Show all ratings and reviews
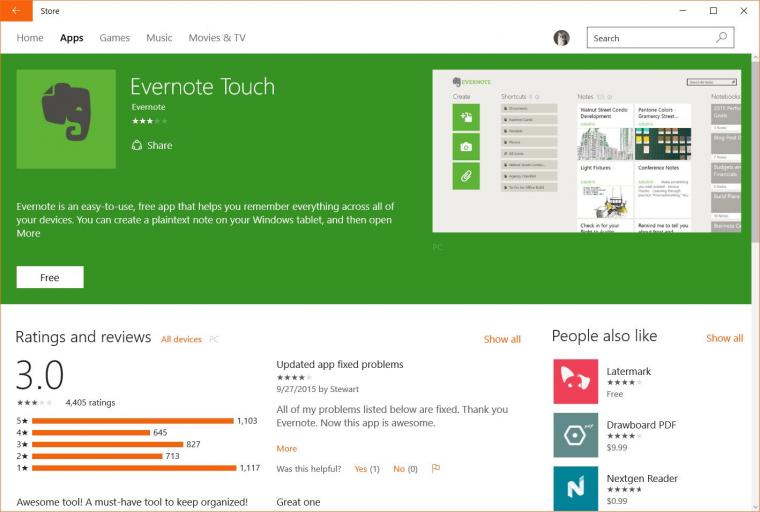 [502, 339]
